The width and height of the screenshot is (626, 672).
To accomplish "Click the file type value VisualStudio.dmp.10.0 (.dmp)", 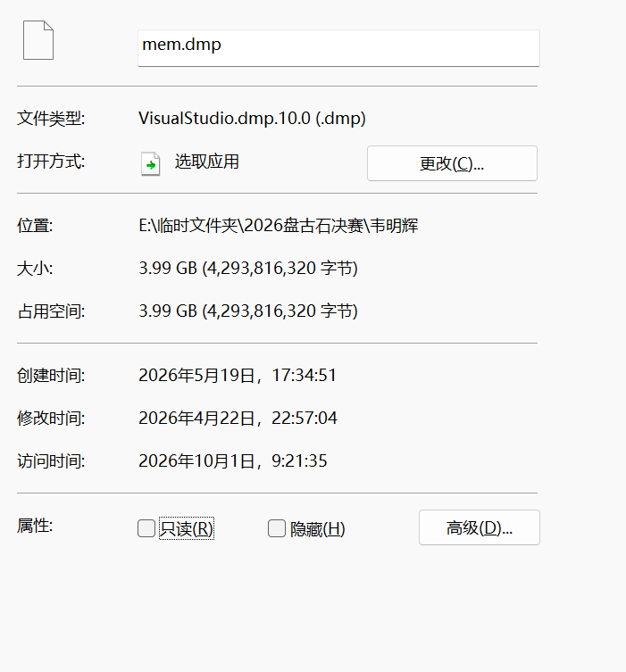I will tap(252, 119).
